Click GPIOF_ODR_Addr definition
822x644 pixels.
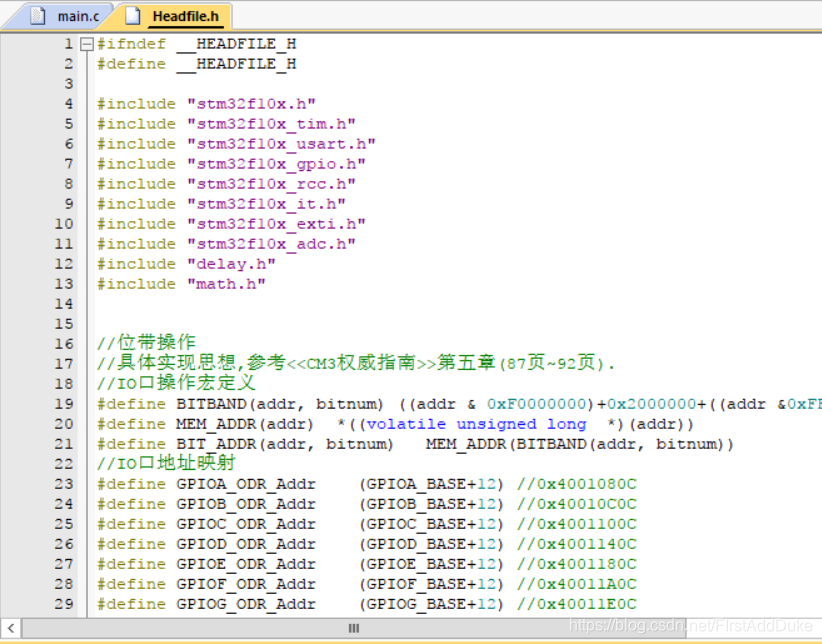[246, 584]
